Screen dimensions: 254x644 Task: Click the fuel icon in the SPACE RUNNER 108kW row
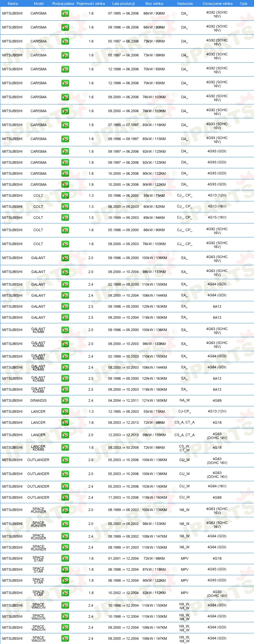[x=65, y=536]
